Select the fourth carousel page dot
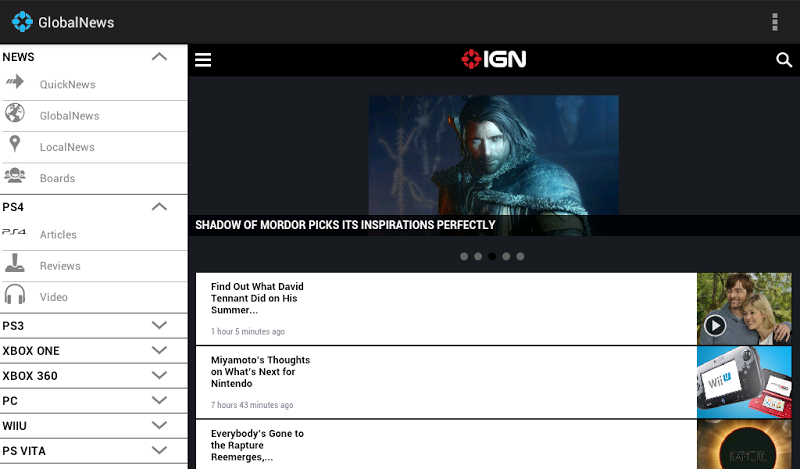Screen dimensions: 800x469 pos(506,256)
